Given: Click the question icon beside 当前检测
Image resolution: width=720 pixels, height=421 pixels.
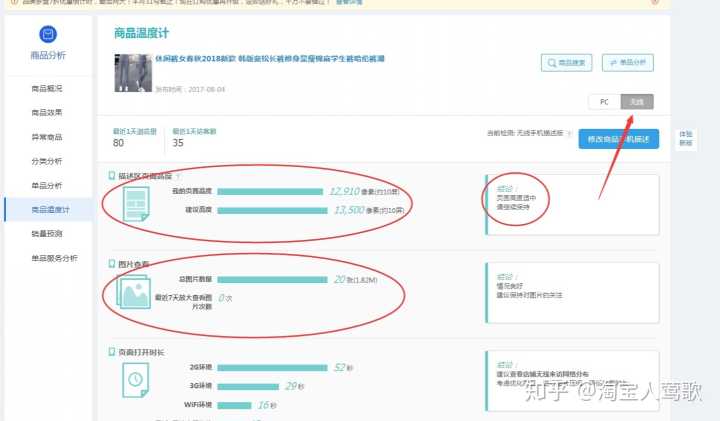Looking at the screenshot, I should click(569, 133).
